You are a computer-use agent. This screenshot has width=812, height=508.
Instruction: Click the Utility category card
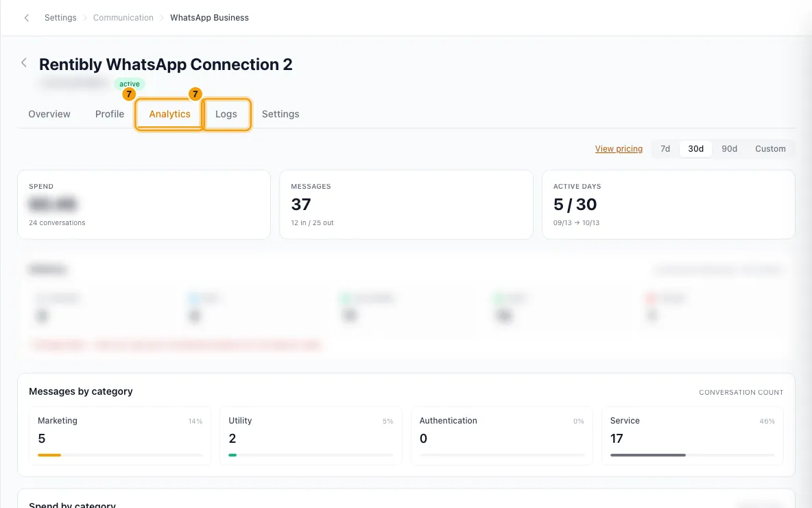311,436
